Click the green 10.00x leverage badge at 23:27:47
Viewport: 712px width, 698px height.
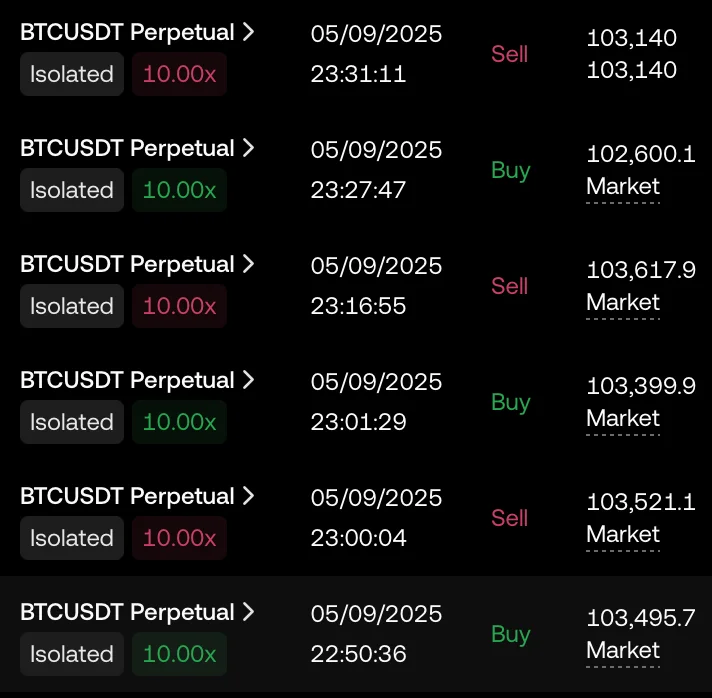click(179, 190)
